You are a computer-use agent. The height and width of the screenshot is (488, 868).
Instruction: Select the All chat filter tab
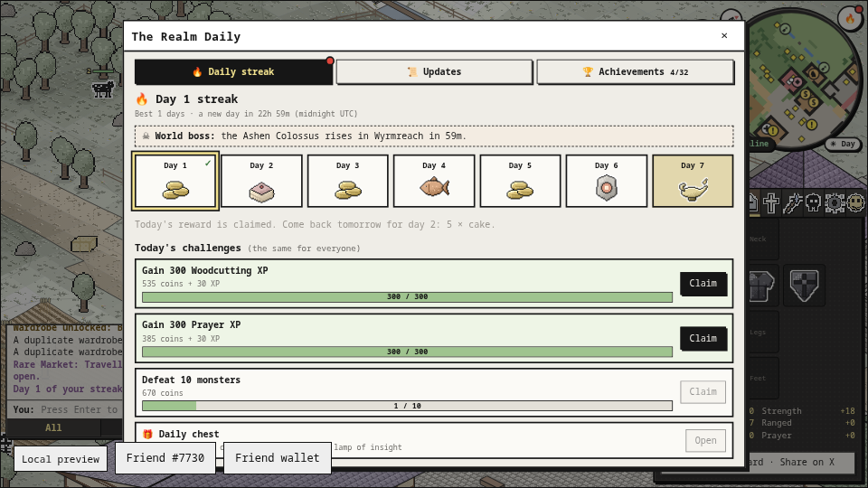[53, 427]
